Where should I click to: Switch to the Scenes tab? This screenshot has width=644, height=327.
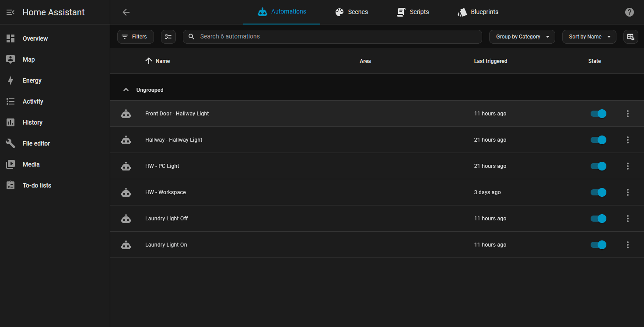[x=352, y=12]
